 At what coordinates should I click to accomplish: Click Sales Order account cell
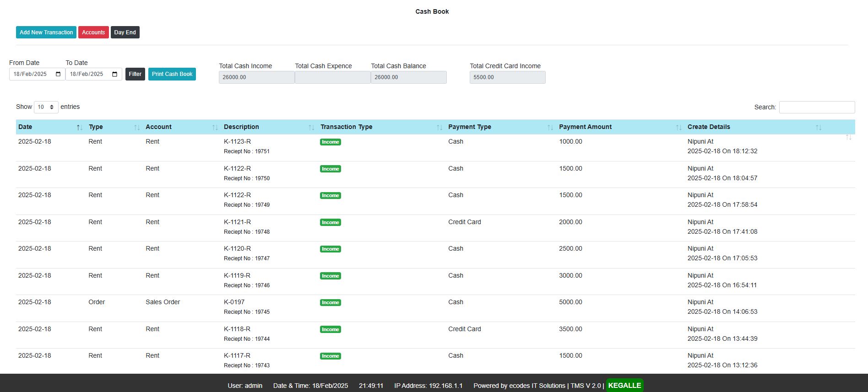click(x=163, y=302)
